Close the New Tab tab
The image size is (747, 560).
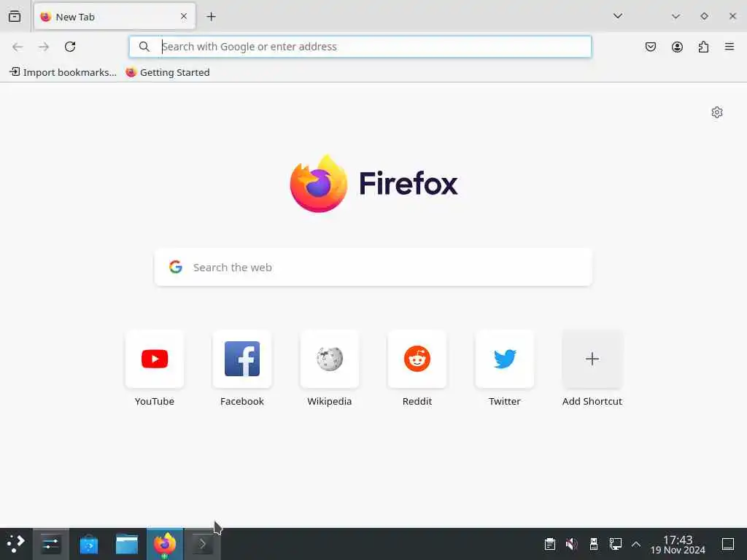coord(183,16)
